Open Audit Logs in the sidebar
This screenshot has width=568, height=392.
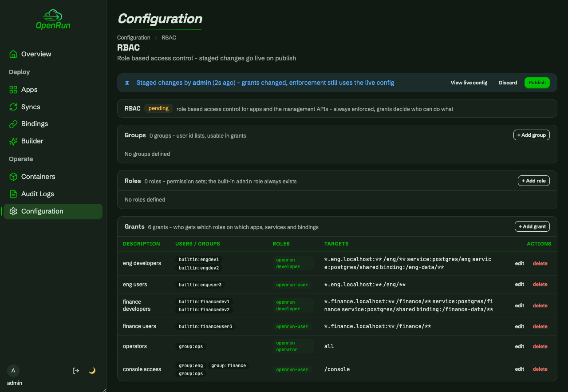[x=53, y=194]
